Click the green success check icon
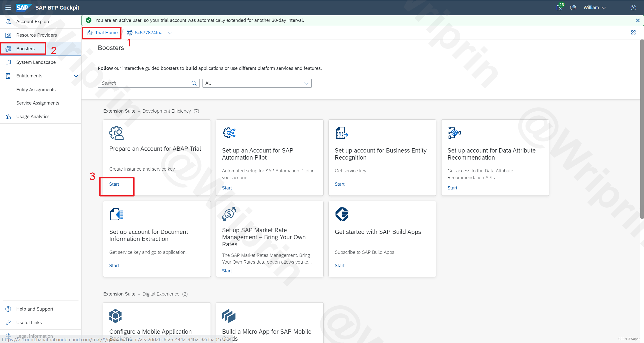Screen dimensions: 644x343 pos(89,20)
